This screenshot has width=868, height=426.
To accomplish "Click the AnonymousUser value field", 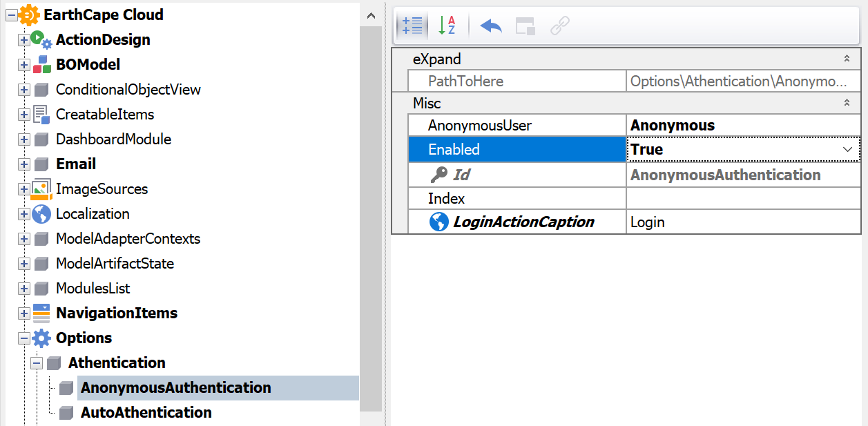I will point(744,126).
